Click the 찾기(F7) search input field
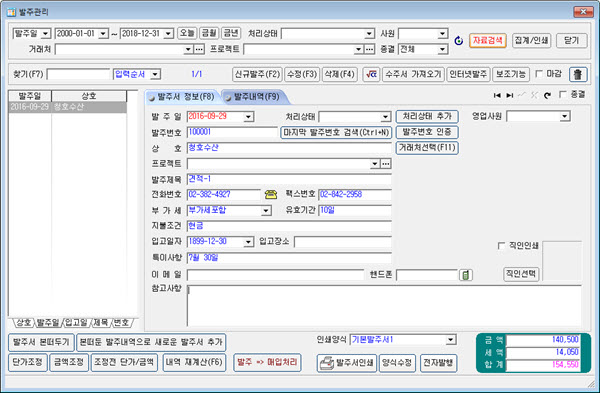Image resolution: width=600 pixels, height=393 pixels. pos(78,74)
